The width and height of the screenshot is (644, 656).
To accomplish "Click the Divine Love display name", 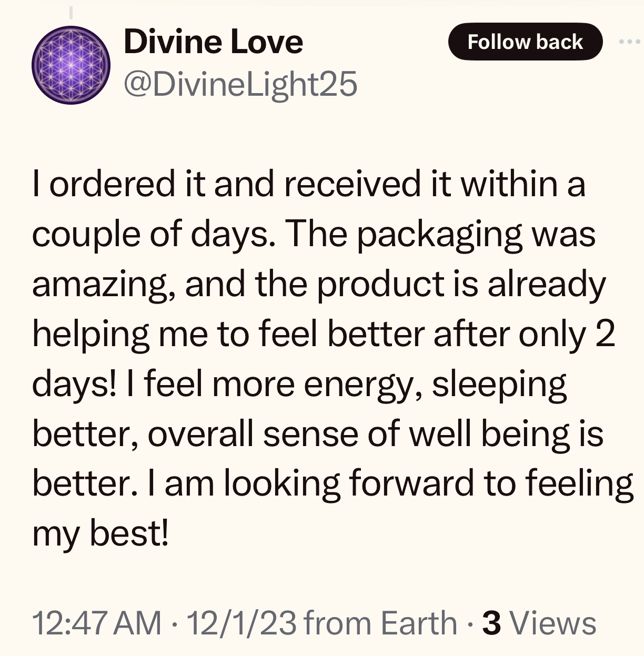I will click(x=213, y=42).
